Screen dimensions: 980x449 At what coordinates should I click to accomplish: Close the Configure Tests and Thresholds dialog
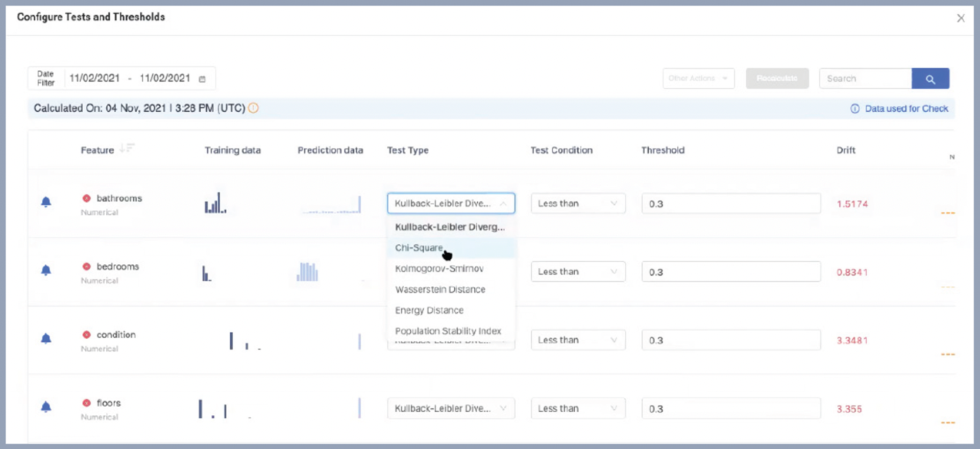point(961,18)
